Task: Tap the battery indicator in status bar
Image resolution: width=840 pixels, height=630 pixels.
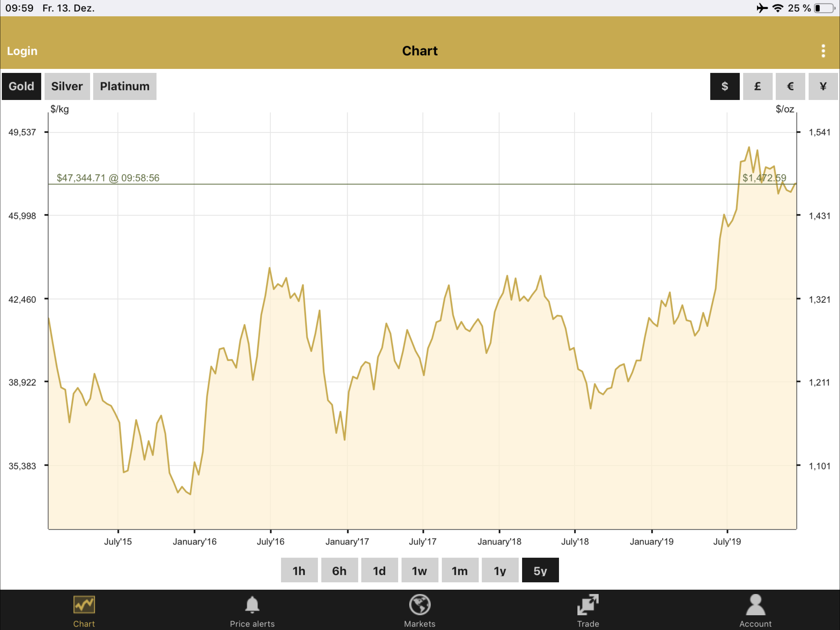Action: 824,8
